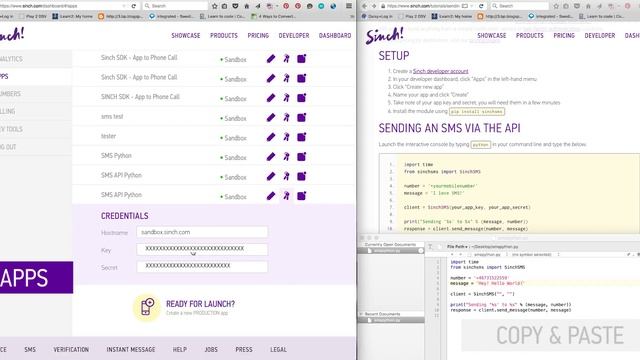Focus the Search box in the right browser
The image size is (640, 360).
[520, 6]
